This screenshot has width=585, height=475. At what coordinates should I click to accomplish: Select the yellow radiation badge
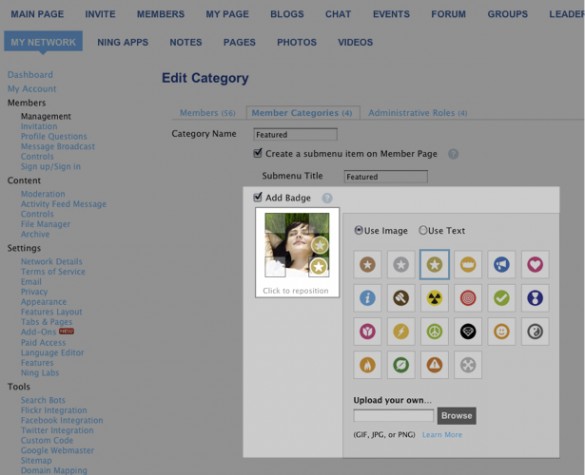point(435,298)
